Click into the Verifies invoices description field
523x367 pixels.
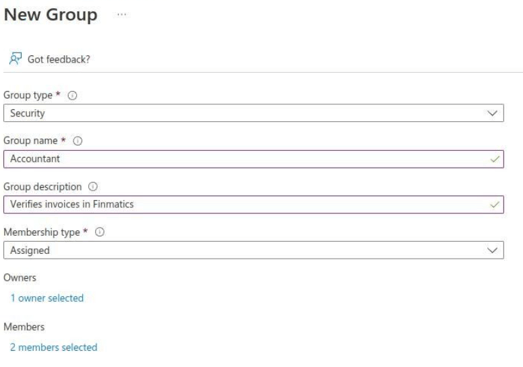(x=253, y=205)
